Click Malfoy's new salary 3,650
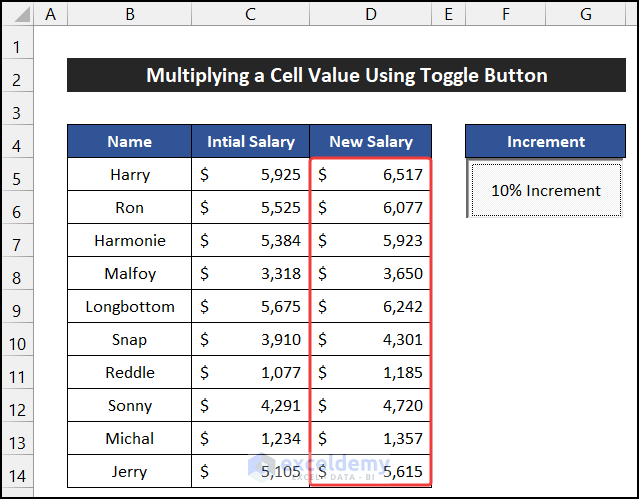The image size is (639, 499). 370,274
